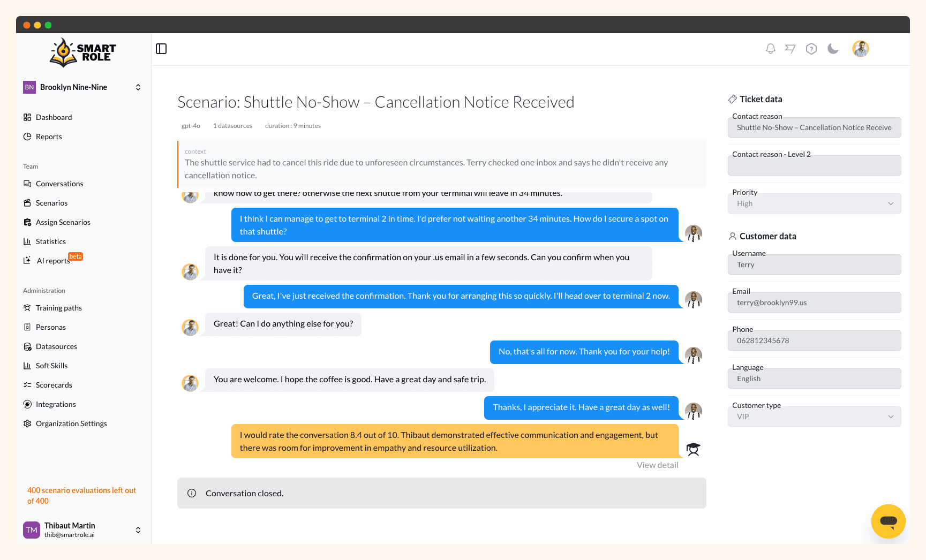Screen dimensions: 926x560
Task: Click the flag announcements icon in header
Action: [791, 49]
